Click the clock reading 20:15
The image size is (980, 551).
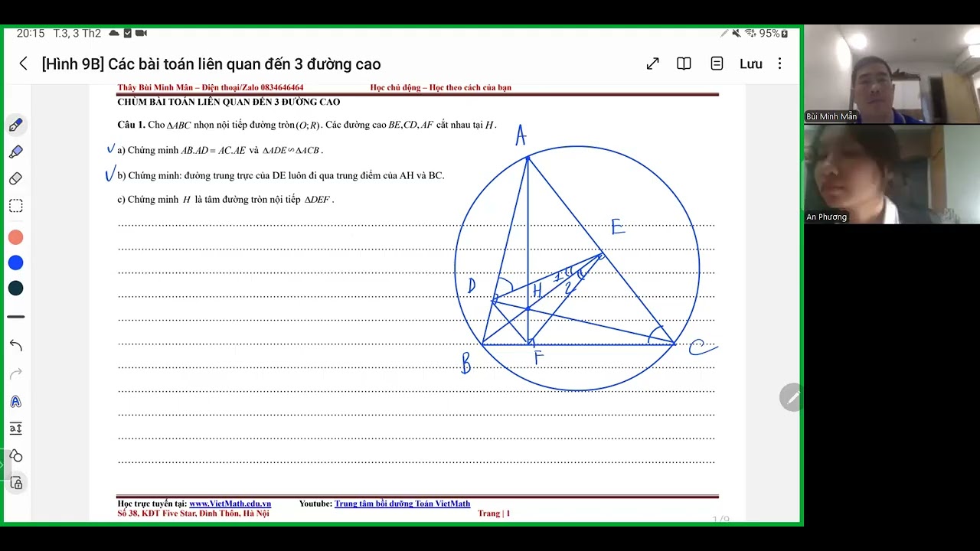click(x=31, y=34)
